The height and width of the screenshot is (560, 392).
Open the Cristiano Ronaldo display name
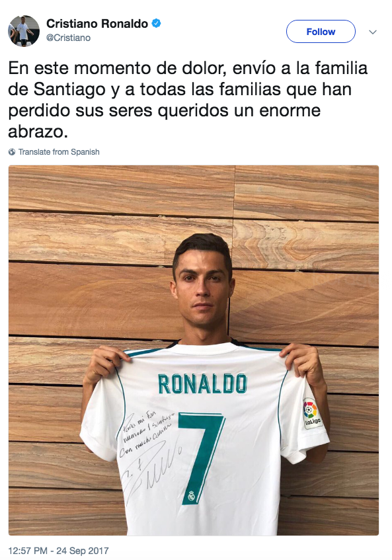(97, 24)
